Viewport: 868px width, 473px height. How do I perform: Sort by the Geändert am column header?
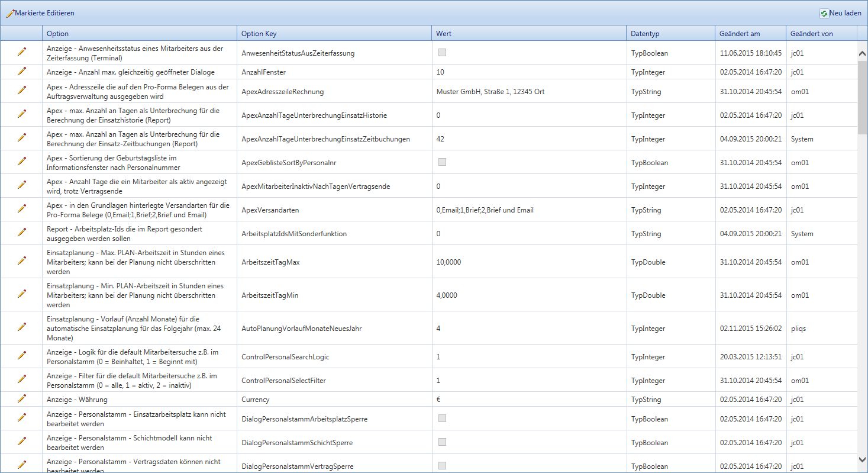tap(750, 33)
